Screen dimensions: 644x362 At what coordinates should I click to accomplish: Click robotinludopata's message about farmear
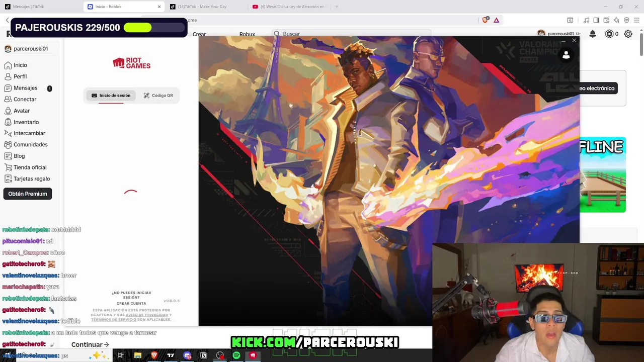tap(79, 332)
